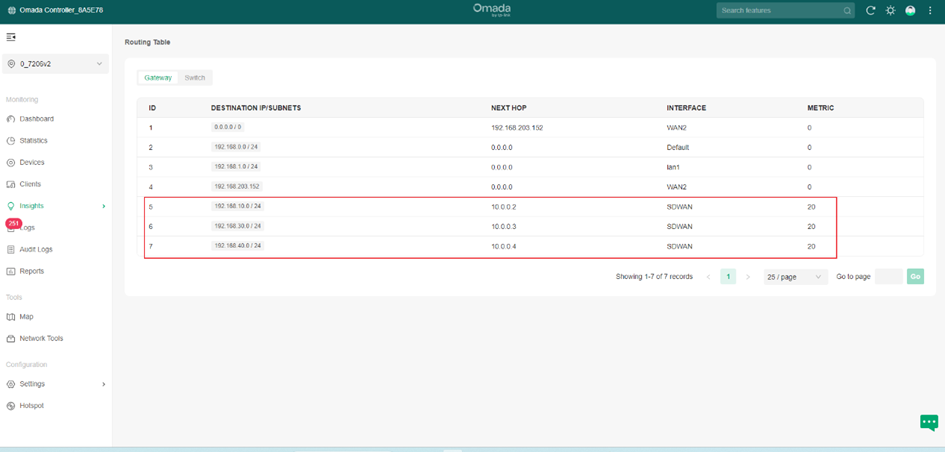Viewport: 945px width, 452px height.
Task: Select destination 192.168.30.0 / 24 cell
Action: (237, 226)
